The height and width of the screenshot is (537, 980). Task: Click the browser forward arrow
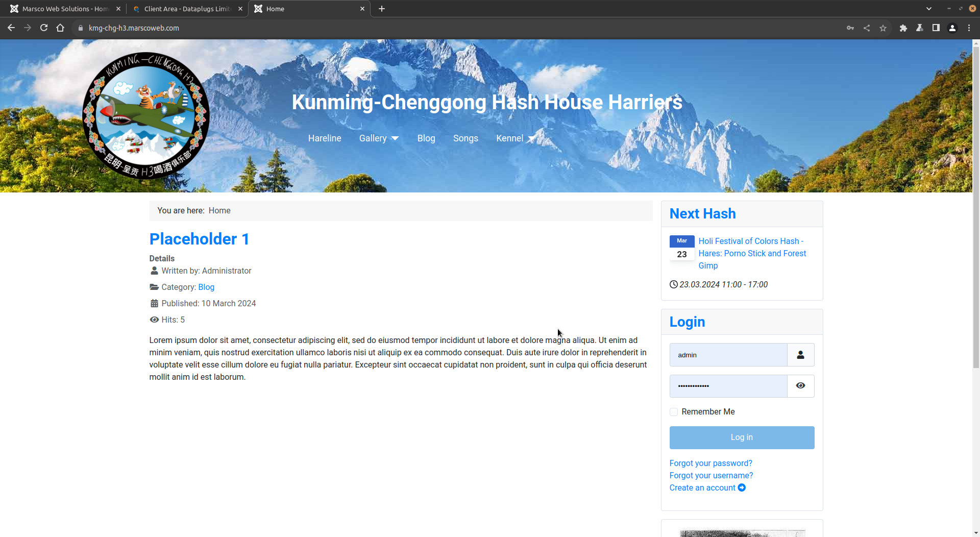[28, 28]
